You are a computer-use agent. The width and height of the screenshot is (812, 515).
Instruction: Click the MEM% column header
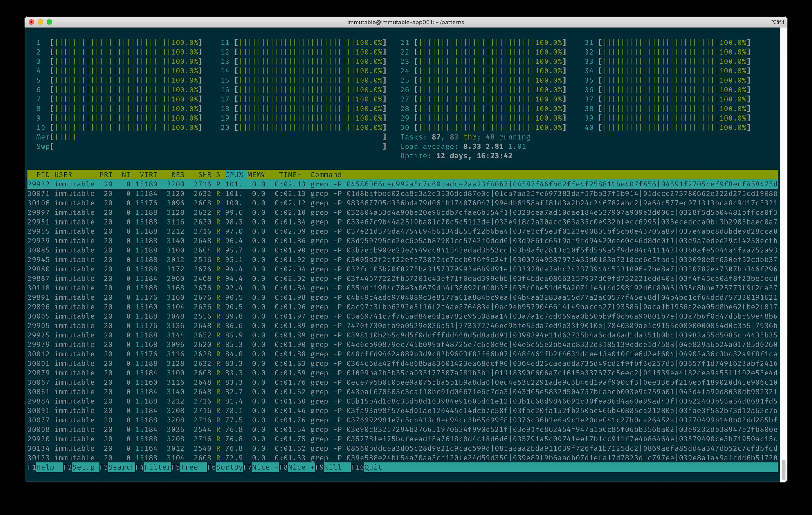[257, 175]
